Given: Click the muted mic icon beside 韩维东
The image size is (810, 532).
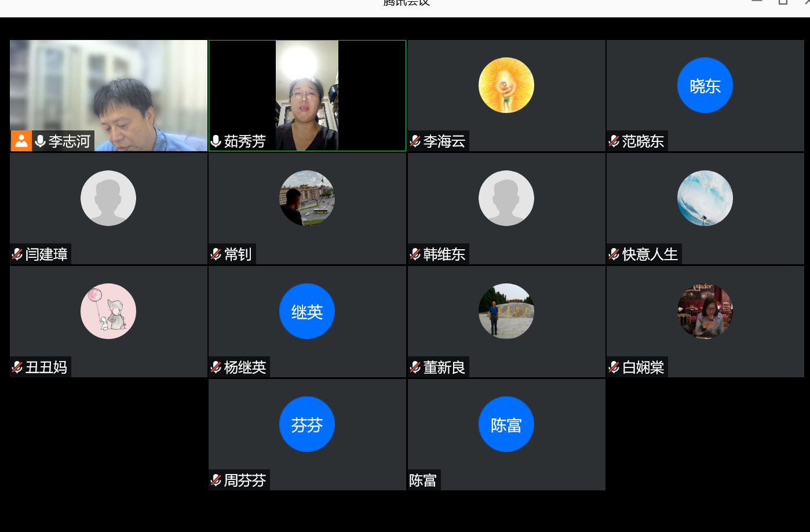Looking at the screenshot, I should (415, 254).
